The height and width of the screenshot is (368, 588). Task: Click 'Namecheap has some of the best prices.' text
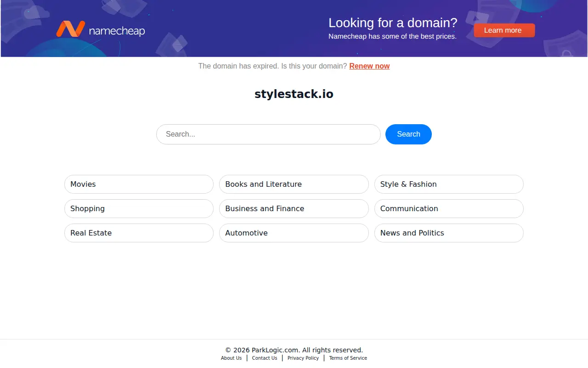(x=392, y=36)
